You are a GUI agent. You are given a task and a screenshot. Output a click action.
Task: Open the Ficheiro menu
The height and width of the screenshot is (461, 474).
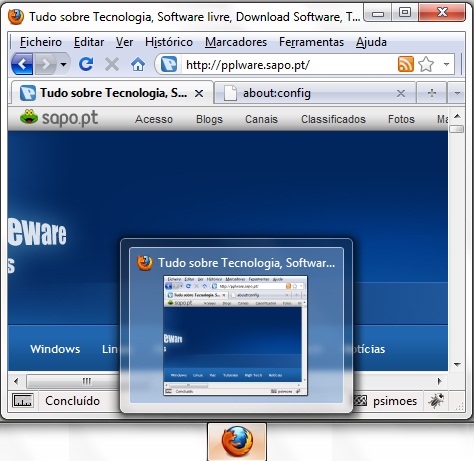pos(41,42)
